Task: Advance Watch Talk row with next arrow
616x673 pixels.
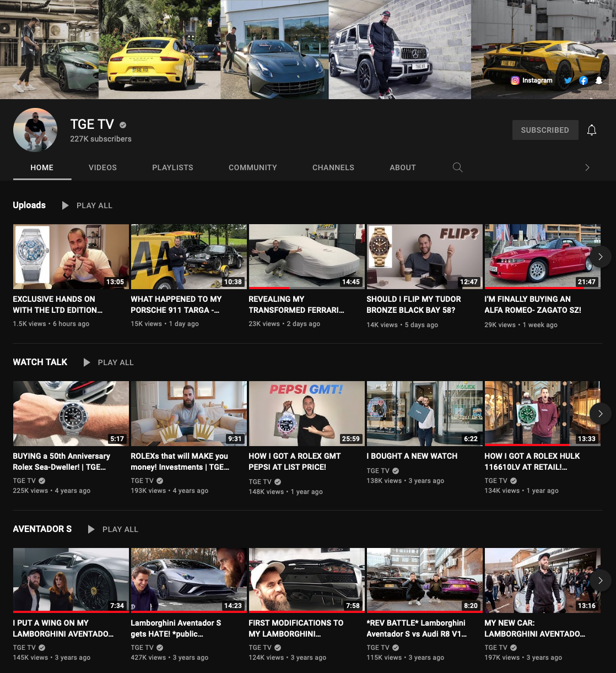Action: (x=601, y=414)
